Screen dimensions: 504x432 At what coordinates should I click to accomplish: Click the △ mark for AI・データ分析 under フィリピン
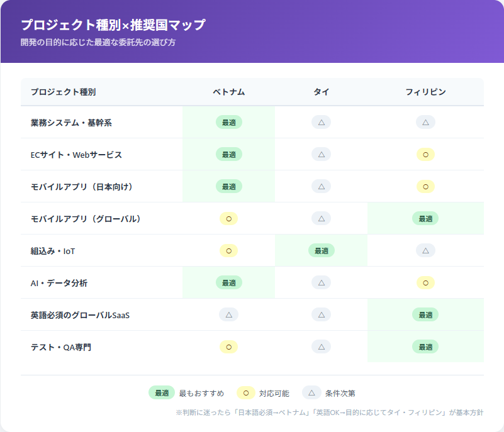point(426,282)
